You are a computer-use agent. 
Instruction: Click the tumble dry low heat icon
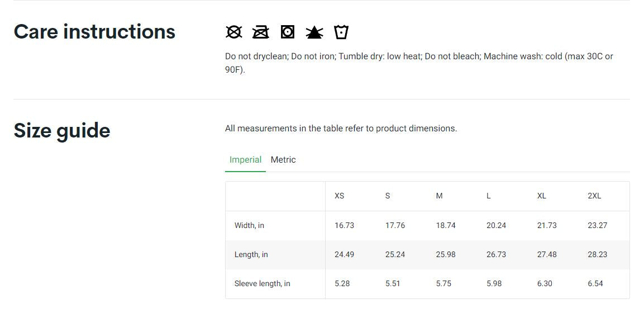point(288,32)
